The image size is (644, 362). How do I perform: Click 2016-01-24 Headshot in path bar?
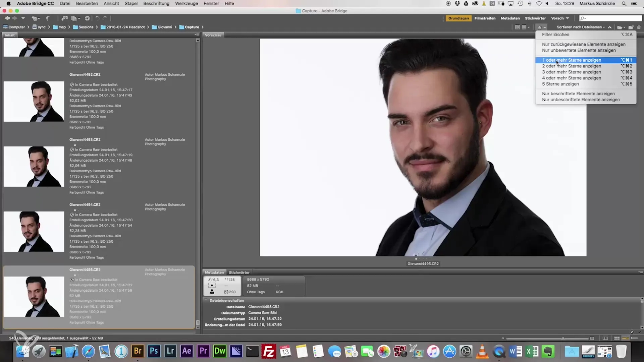point(123,27)
